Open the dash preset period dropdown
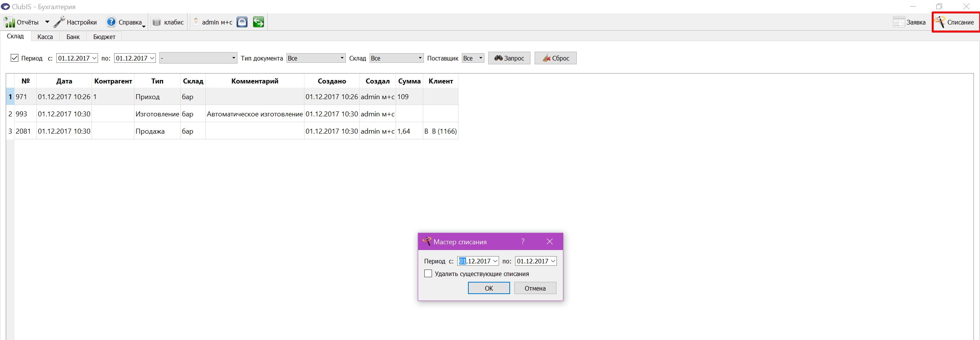This screenshot has width=980, height=340. coord(198,58)
